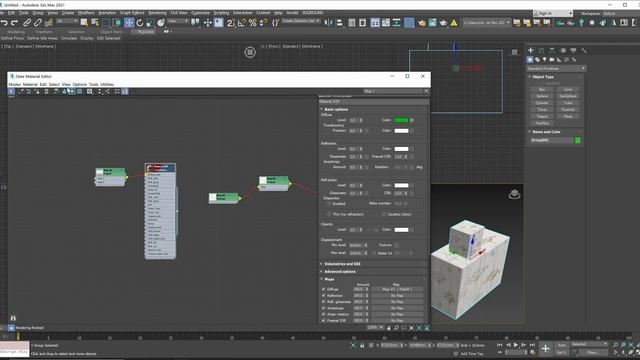Open the Slate editor view name dropdown
Viewport: 640px width, 360px height.
pyautogui.click(x=396, y=91)
